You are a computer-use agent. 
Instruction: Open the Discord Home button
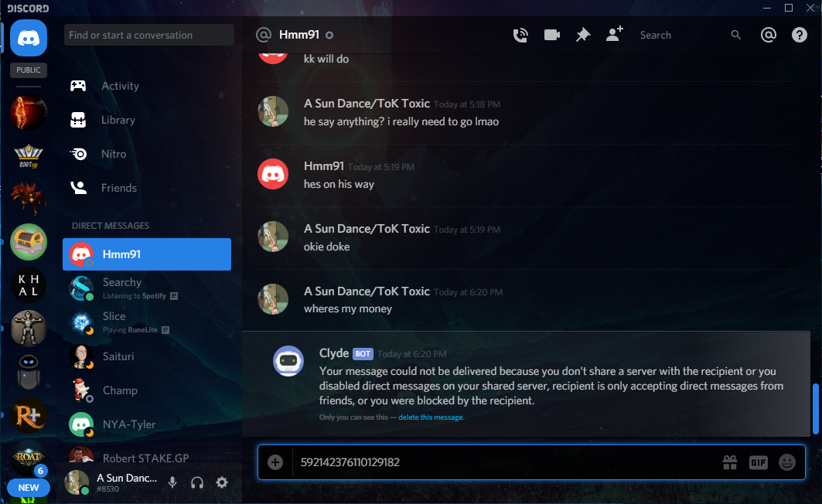point(29,38)
